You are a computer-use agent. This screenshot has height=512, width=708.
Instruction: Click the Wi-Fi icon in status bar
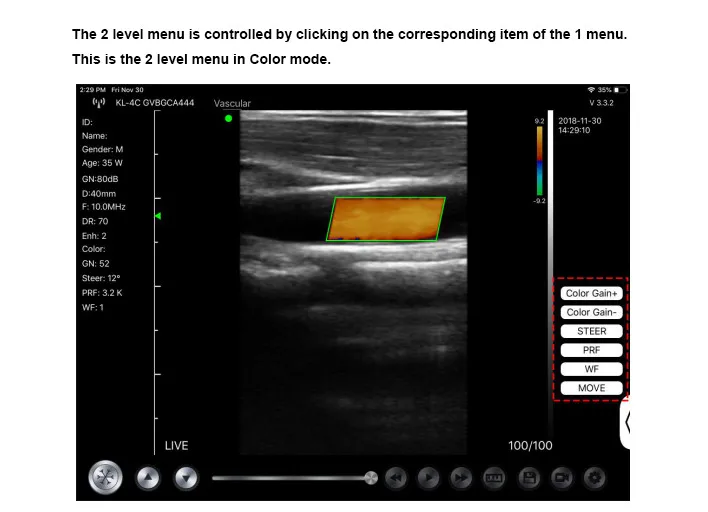tap(591, 90)
